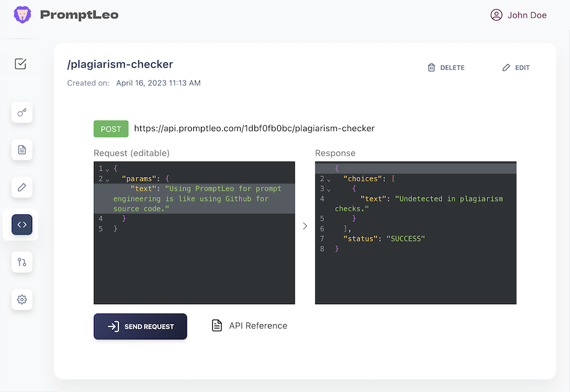This screenshot has height=392, width=570.
Task: Open the API keys sidebar icon
Action: pyautogui.click(x=22, y=112)
